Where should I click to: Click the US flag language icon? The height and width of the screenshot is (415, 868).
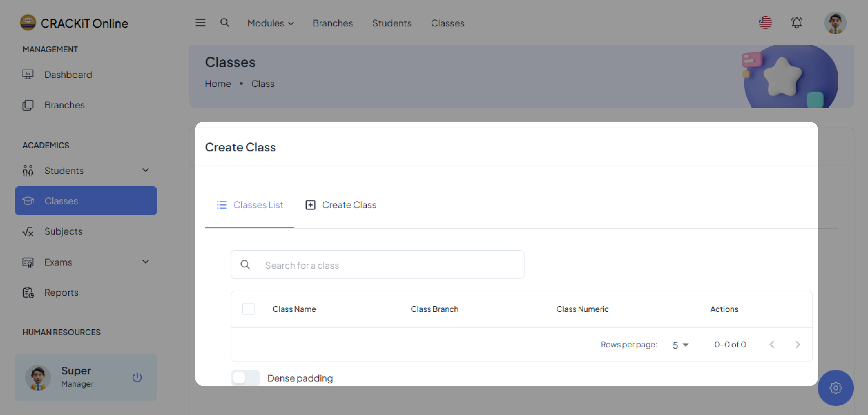point(765,23)
